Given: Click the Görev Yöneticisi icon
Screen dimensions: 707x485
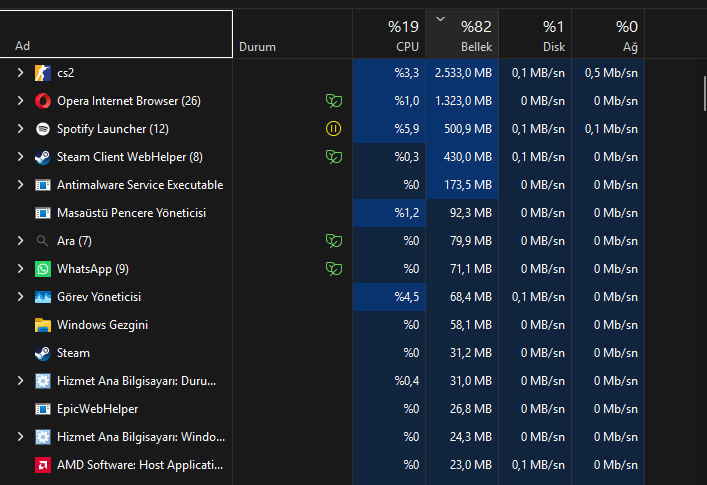Looking at the screenshot, I should pyautogui.click(x=43, y=297).
